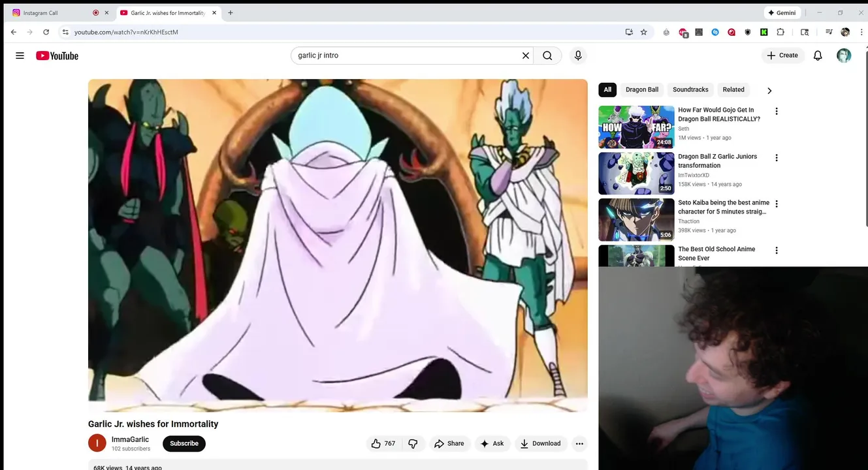The image size is (868, 470).
Task: Click the '102 subscribers' text
Action: (x=131, y=448)
